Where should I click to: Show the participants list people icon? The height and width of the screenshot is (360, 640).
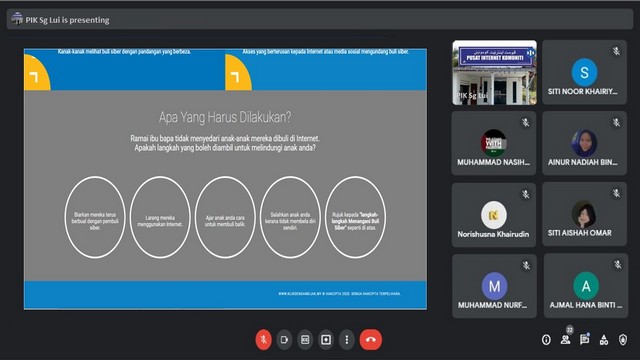pos(565,340)
